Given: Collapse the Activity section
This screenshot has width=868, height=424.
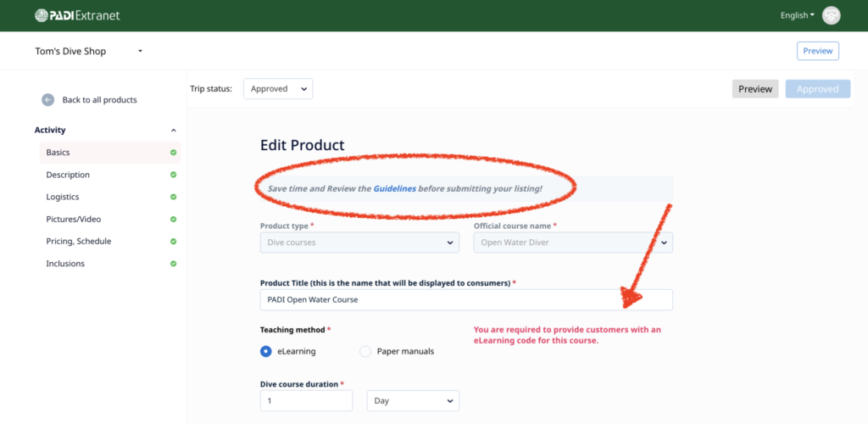Looking at the screenshot, I should tap(174, 131).
